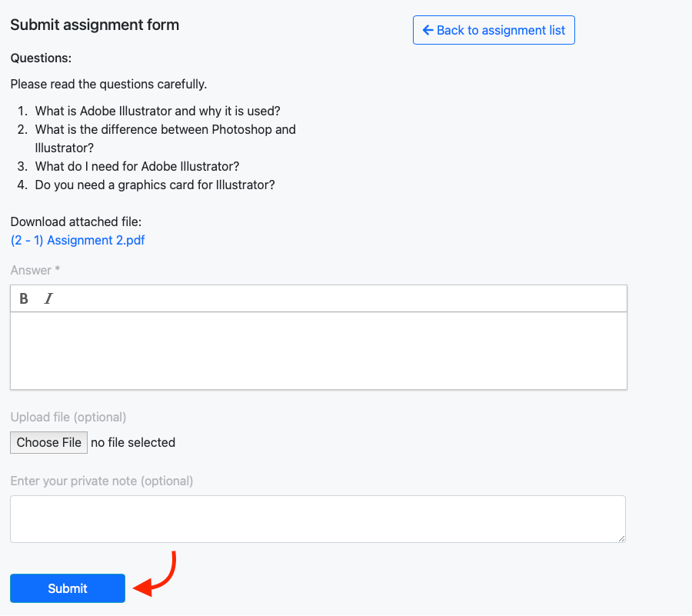Click the graphics card question text
The image size is (692, 616).
click(155, 185)
